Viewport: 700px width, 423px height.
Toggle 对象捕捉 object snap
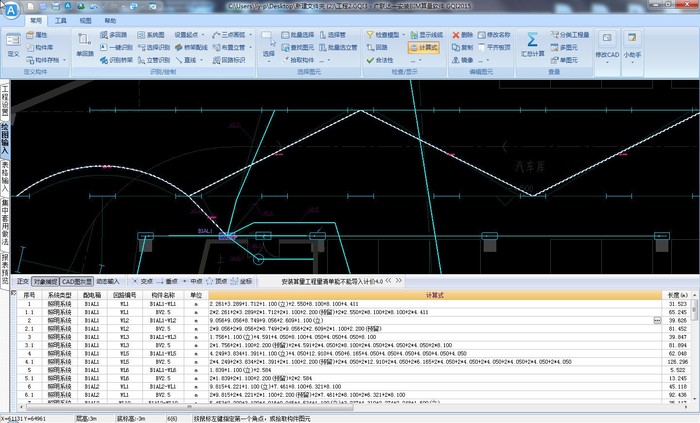pyautogui.click(x=45, y=282)
